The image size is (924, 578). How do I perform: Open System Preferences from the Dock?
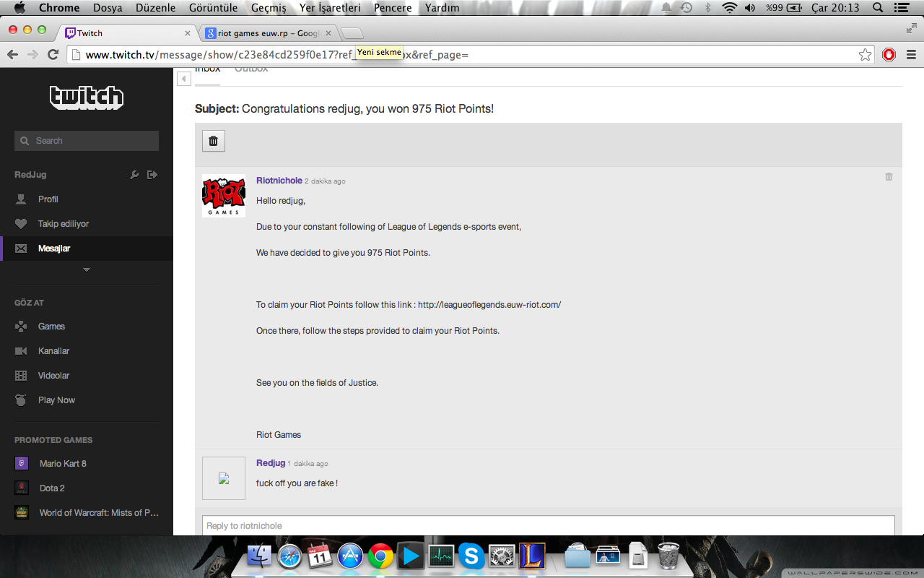[x=502, y=556]
